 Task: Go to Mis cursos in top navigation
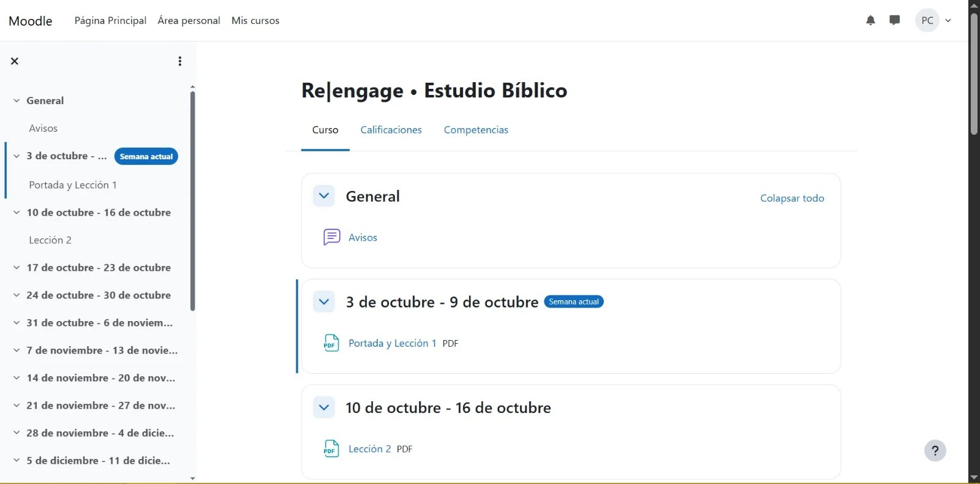(x=255, y=20)
